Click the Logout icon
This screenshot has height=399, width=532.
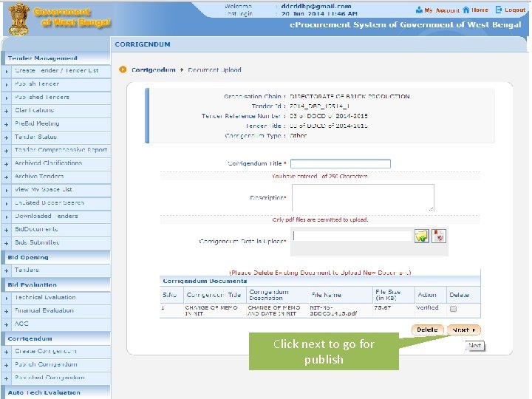tap(499, 10)
